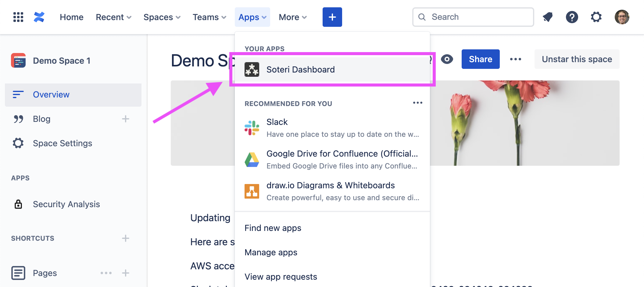
Task: Click the blue Create plus button
Action: click(x=332, y=17)
